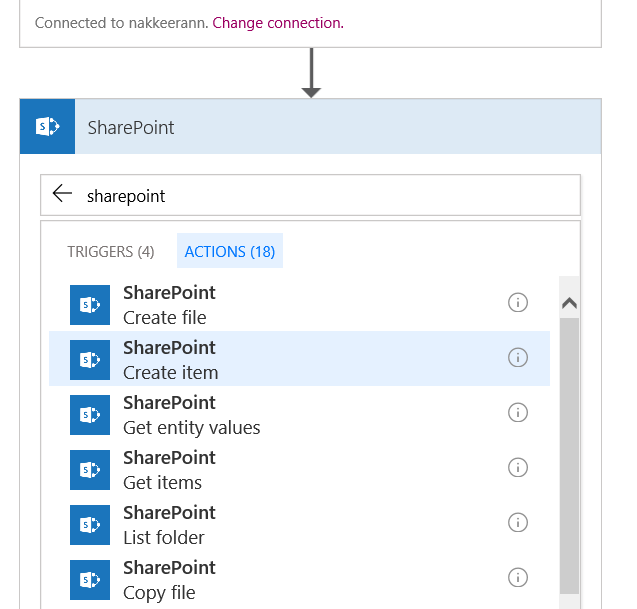The height and width of the screenshot is (609, 637).
Task: Click the Change connection link
Action: [277, 22]
